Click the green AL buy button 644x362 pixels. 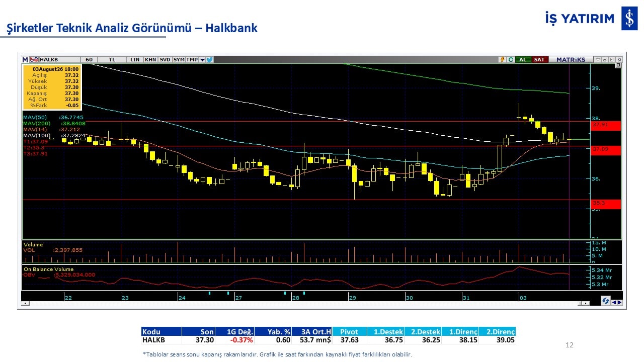pos(523,59)
